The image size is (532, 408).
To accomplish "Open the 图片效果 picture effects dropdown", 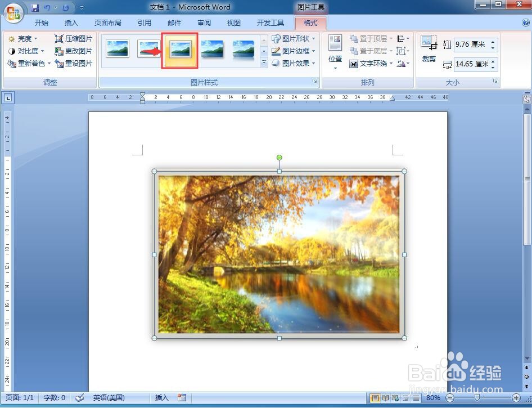I will [x=294, y=63].
